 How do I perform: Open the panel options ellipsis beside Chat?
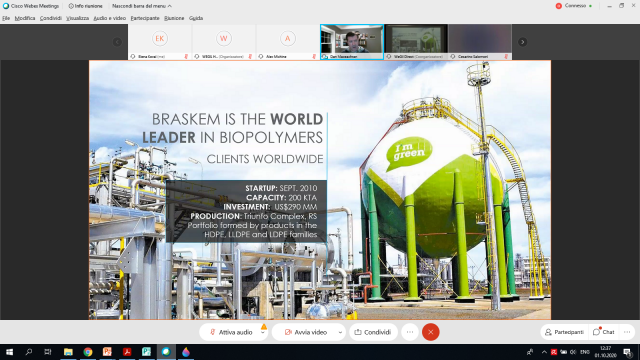[x=627, y=332]
